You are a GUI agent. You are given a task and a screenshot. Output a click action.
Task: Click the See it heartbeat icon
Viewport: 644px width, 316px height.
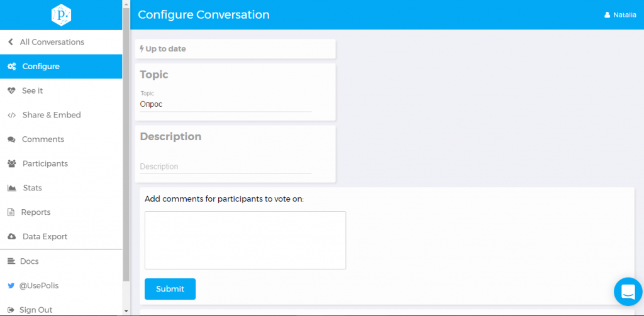tap(11, 91)
